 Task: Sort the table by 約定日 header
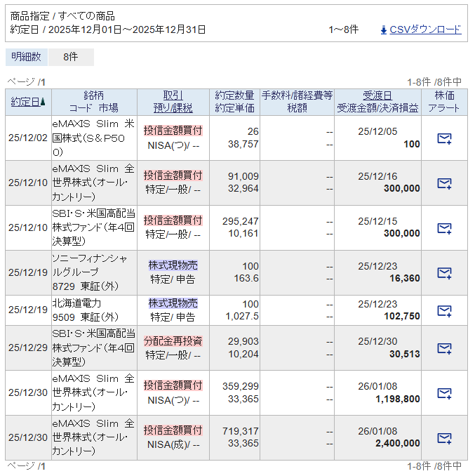(25, 102)
